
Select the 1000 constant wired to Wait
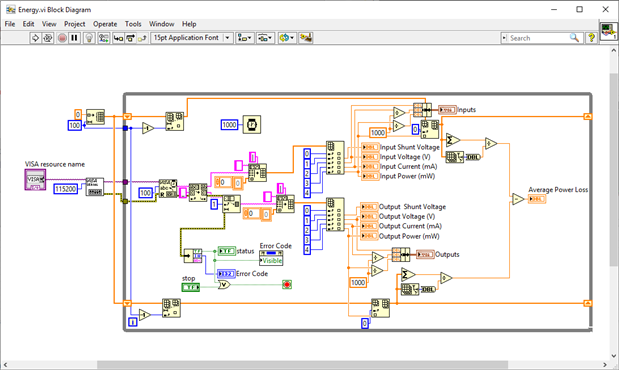229,125
